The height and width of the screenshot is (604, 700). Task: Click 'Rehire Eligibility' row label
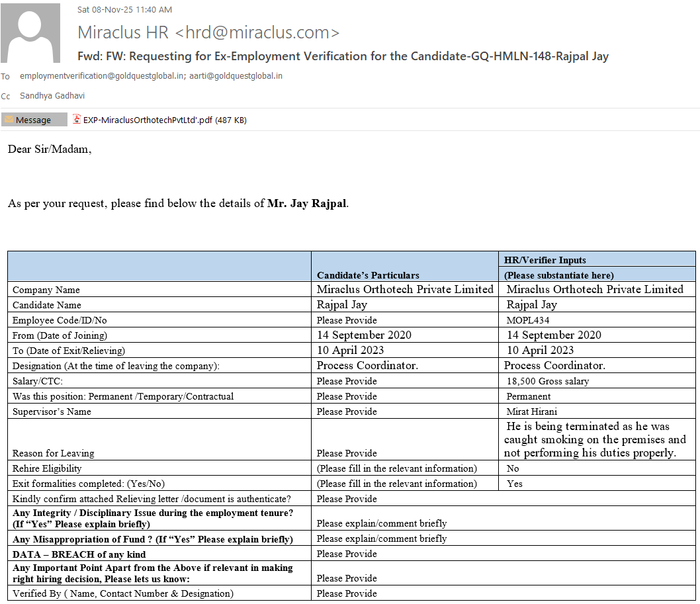47,468
